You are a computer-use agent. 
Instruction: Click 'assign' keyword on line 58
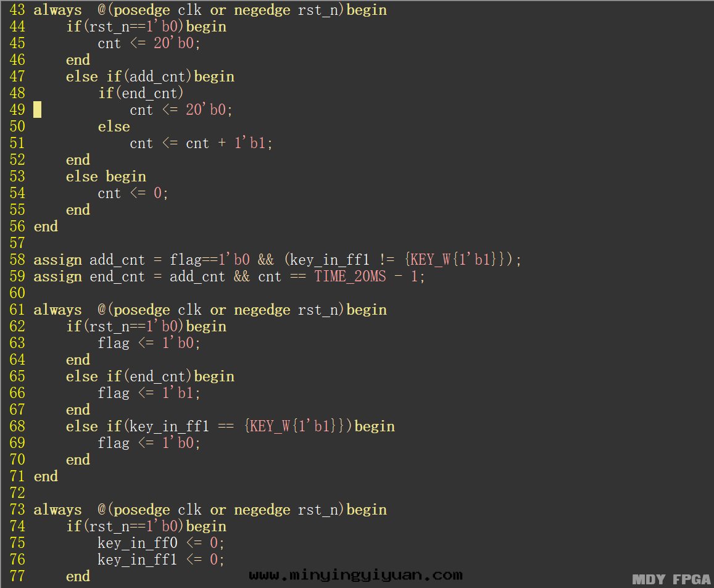click(x=57, y=260)
